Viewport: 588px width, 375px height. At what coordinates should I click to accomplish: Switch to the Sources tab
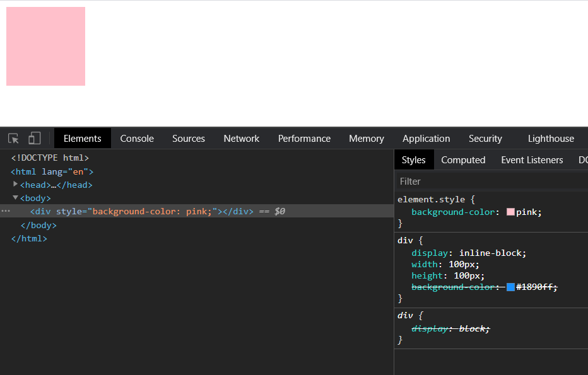coord(189,139)
